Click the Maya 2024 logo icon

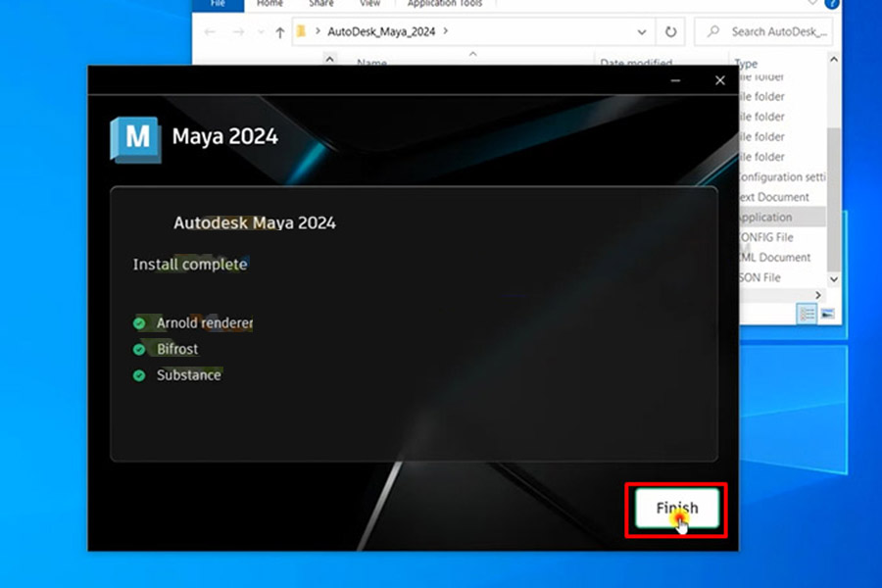click(x=134, y=138)
